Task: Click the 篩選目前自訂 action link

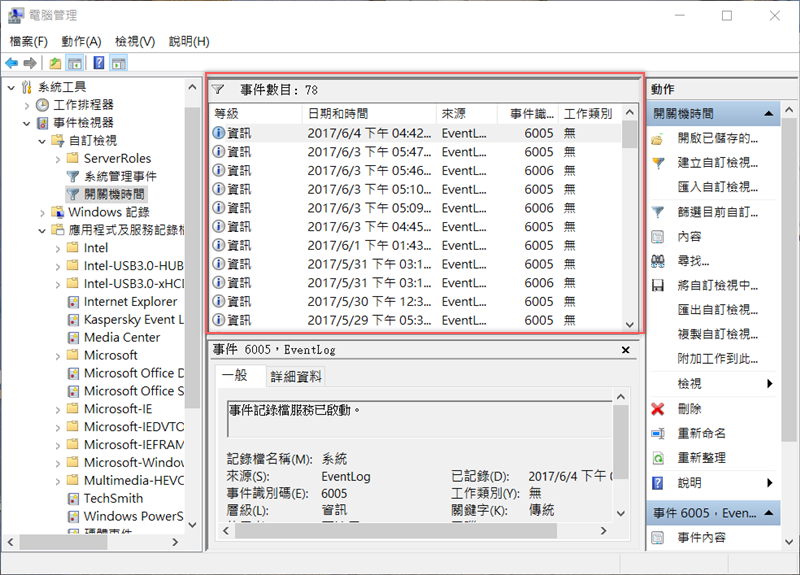Action: (717, 212)
